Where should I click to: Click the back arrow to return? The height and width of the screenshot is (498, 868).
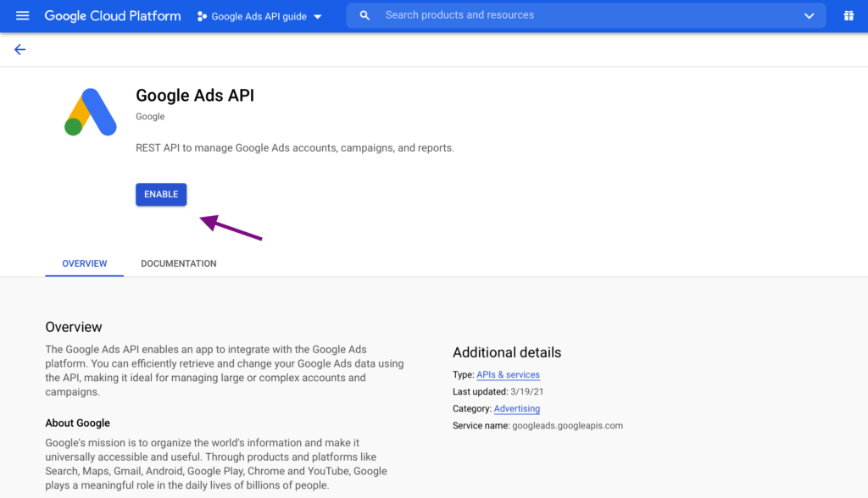pos(19,49)
